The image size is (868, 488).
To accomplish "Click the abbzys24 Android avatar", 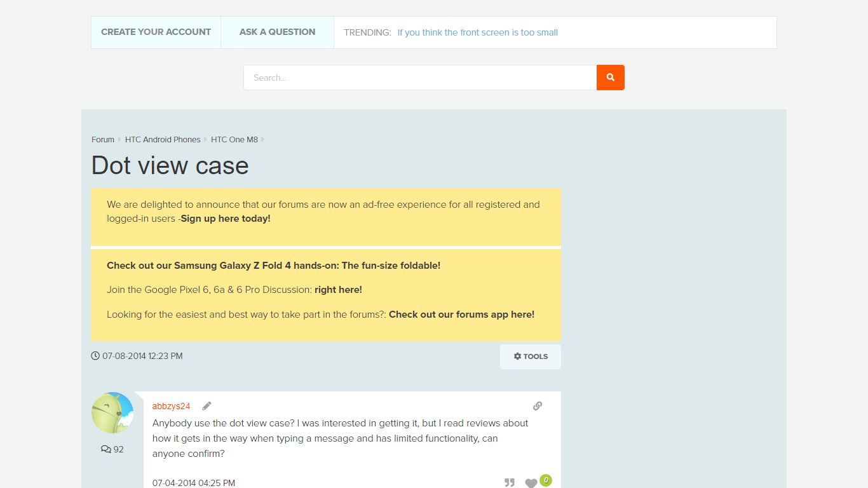I will coord(112,412).
